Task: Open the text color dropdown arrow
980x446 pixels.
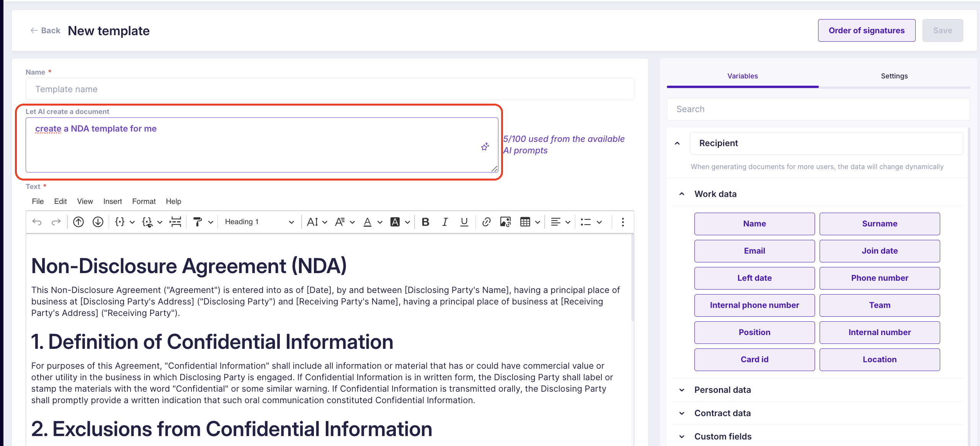Action: pos(380,222)
